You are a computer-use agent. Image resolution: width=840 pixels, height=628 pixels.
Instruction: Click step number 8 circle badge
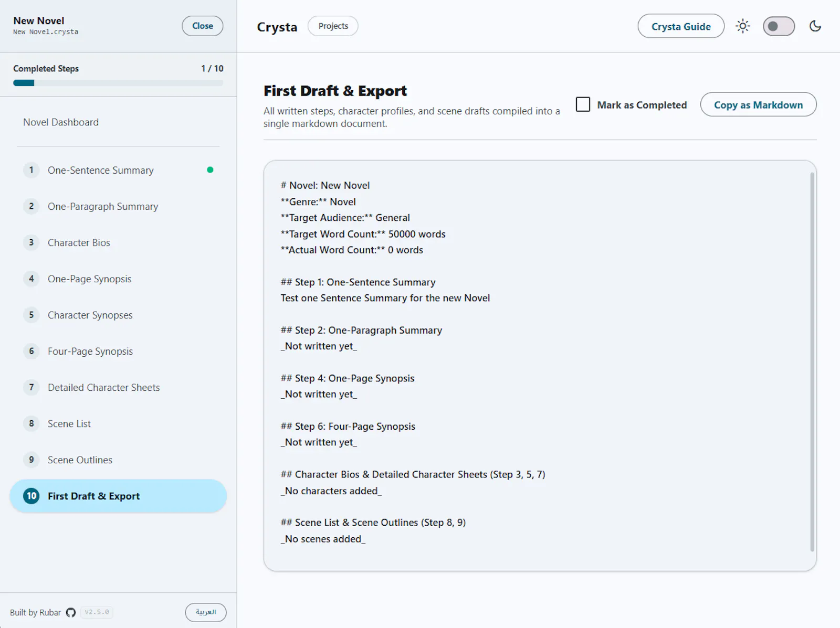pyautogui.click(x=31, y=423)
